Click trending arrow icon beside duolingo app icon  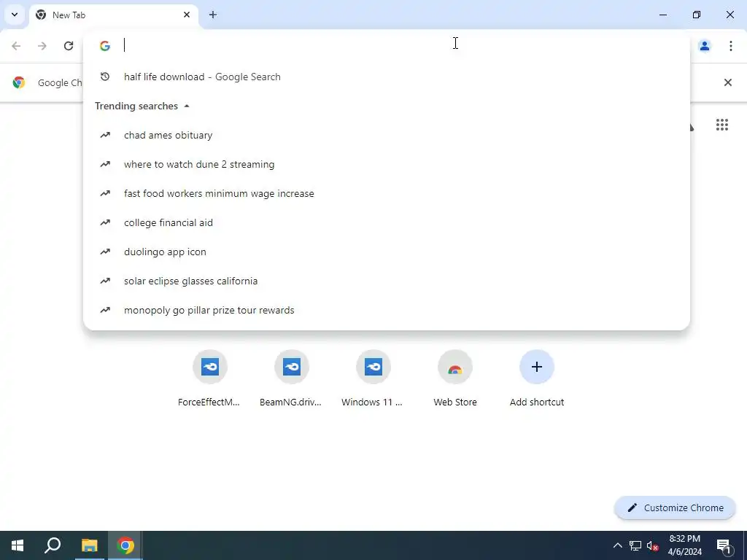coord(105,252)
